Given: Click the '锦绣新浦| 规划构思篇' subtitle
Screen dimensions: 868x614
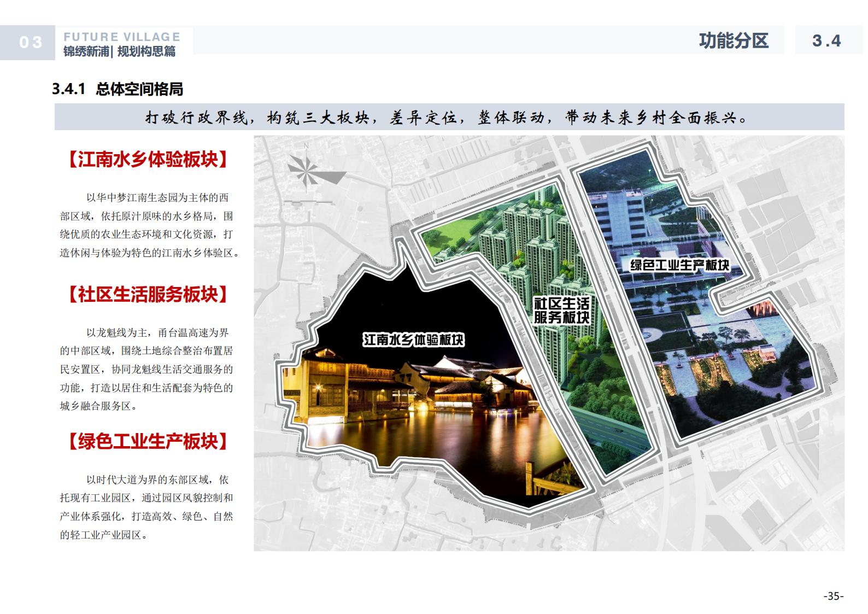Looking at the screenshot, I should point(120,51).
